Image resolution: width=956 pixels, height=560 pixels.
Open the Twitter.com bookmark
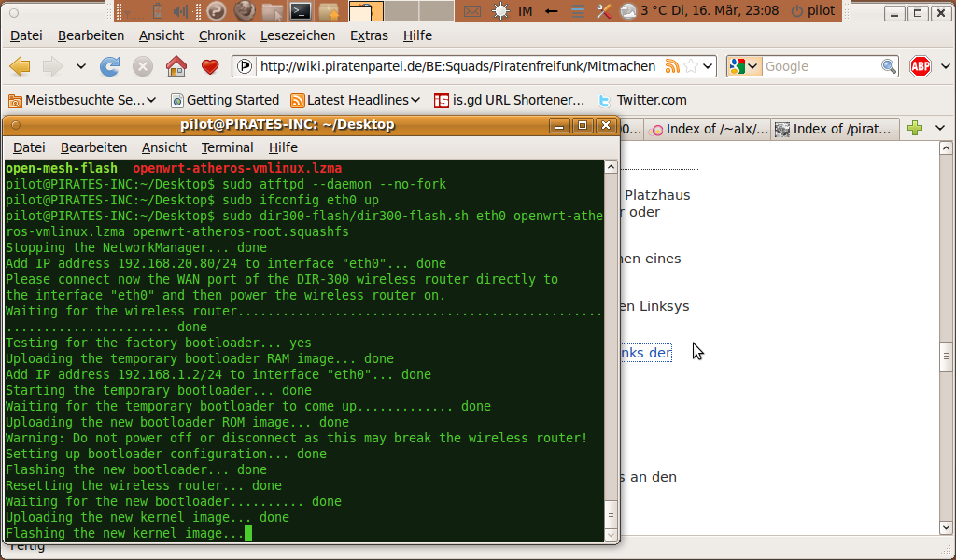[x=642, y=100]
